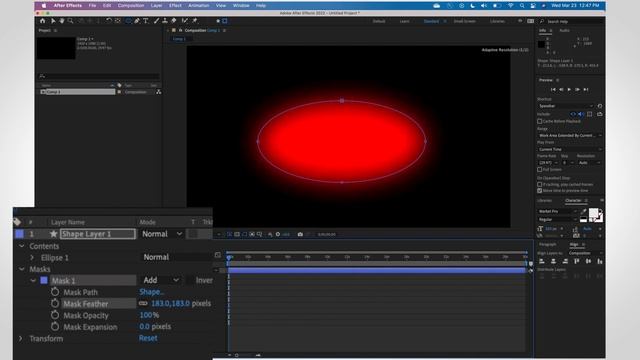Choose the Selection arrow tool
This screenshot has height=360, width=640.
pyautogui.click(x=53, y=21)
